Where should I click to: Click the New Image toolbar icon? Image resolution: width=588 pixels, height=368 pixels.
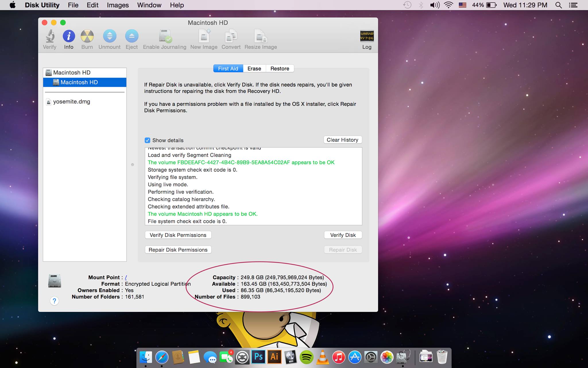pos(204,37)
